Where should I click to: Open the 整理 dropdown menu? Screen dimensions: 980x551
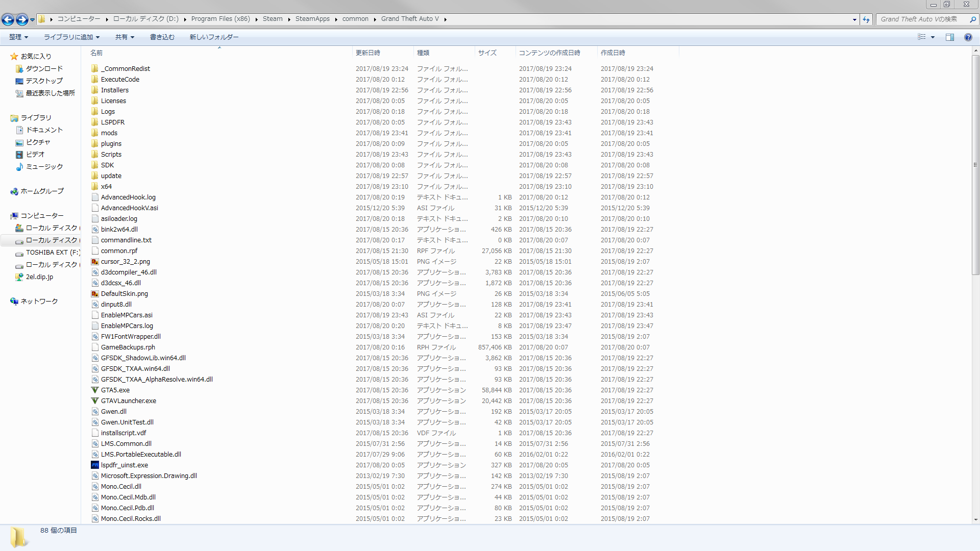18,37
